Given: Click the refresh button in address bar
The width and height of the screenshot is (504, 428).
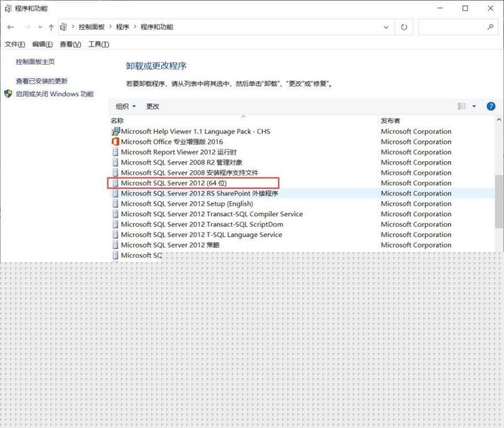Looking at the screenshot, I should click(404, 27).
